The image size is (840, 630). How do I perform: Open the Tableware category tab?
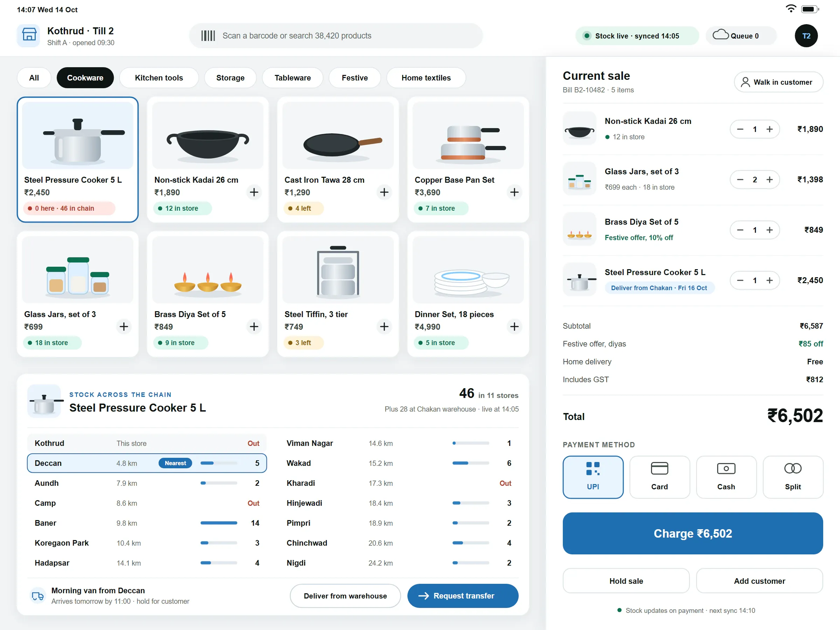pyautogui.click(x=292, y=78)
